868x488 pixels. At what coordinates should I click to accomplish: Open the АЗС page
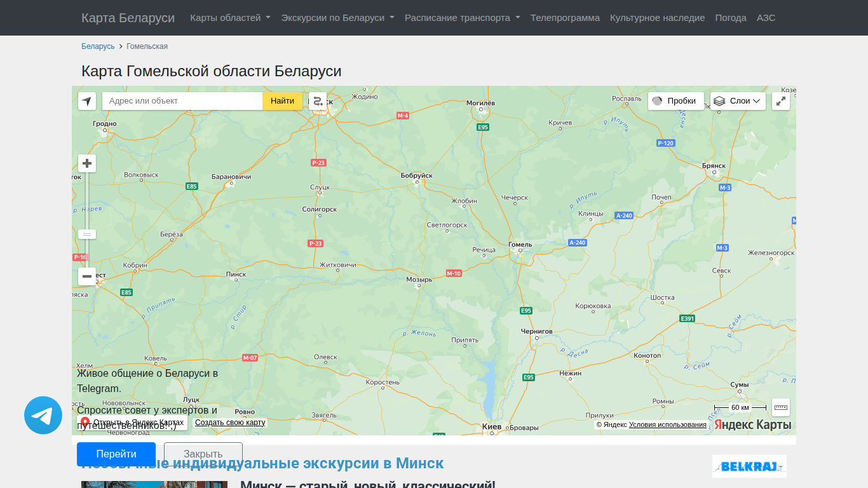pos(766,18)
